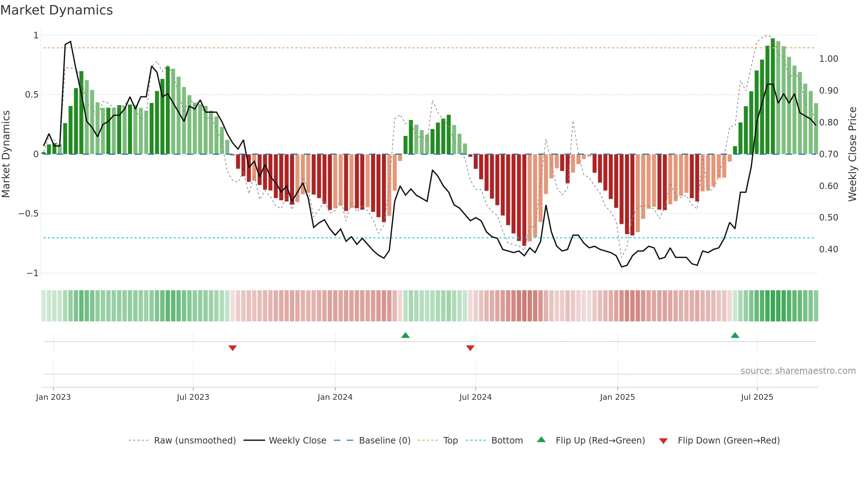
Task: Click the Jul 2025 axis label
Action: click(x=757, y=397)
